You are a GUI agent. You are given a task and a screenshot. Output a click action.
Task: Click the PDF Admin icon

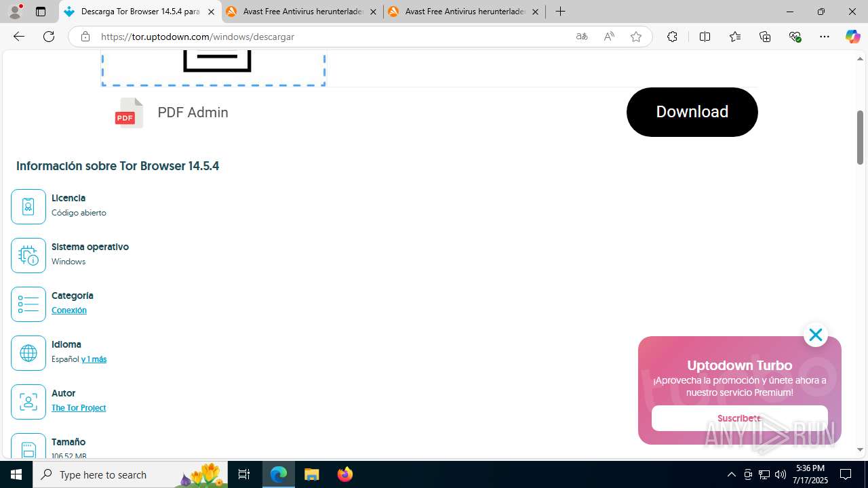pyautogui.click(x=129, y=113)
